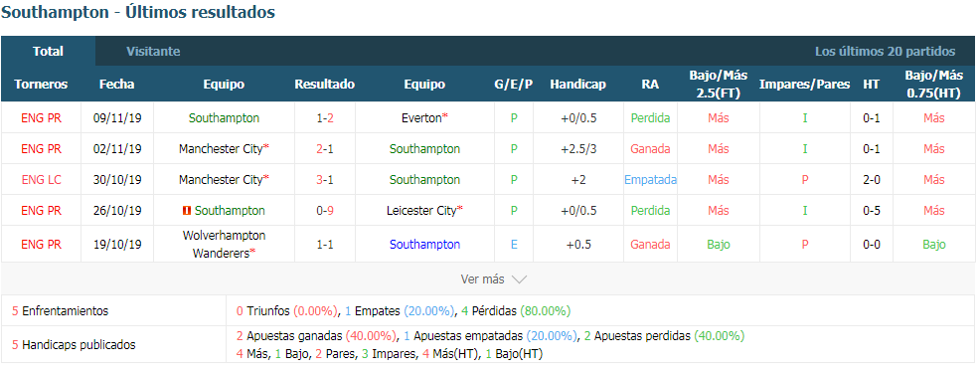
Task: Select the Total tab
Action: click(x=48, y=52)
